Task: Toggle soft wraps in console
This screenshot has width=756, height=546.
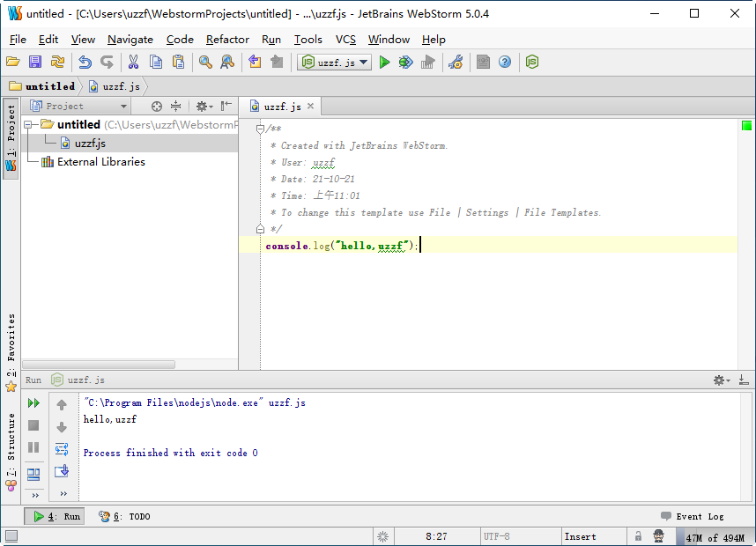Action: (62, 450)
